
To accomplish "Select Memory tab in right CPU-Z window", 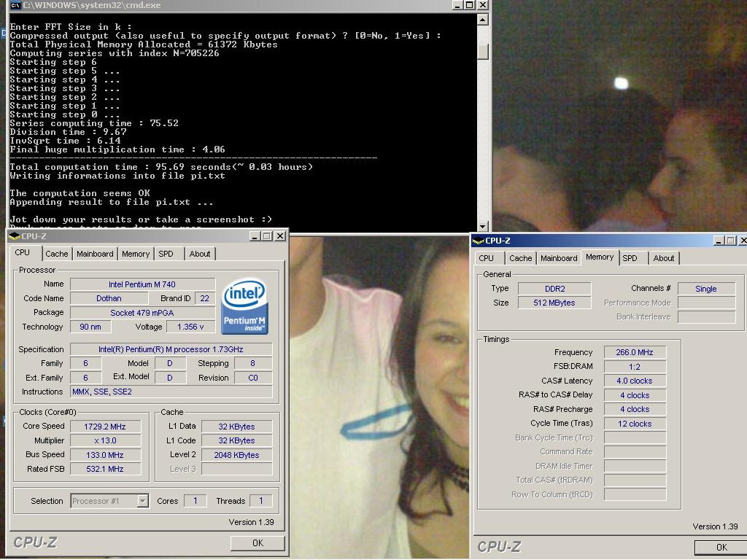I will point(600,257).
